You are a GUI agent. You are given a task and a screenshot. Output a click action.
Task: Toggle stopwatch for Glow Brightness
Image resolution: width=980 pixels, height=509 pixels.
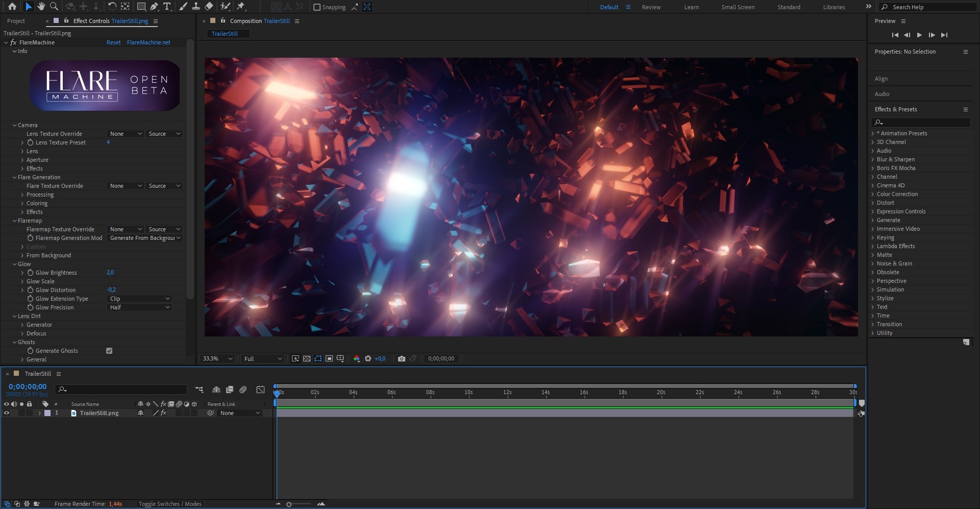click(31, 273)
